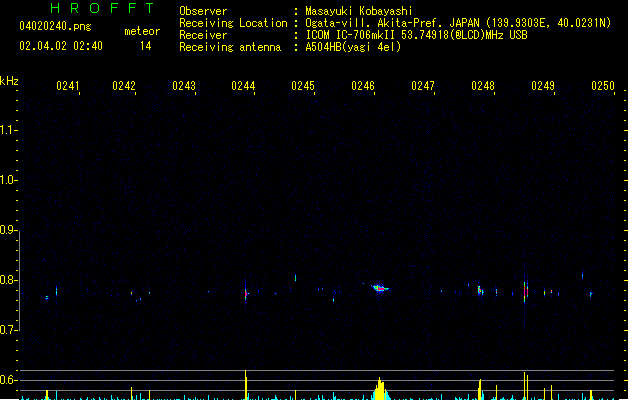
Task: Click the 0248 time axis marker
Action: [x=483, y=86]
